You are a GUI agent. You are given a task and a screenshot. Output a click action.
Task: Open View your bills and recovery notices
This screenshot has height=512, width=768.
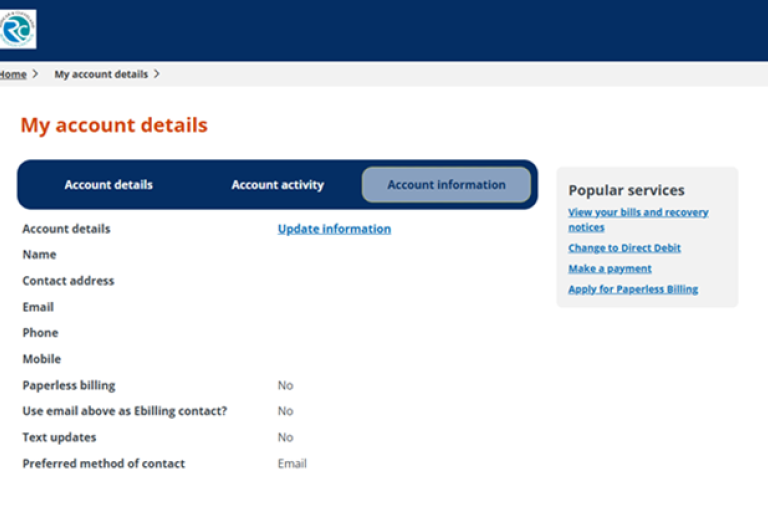[x=638, y=219]
